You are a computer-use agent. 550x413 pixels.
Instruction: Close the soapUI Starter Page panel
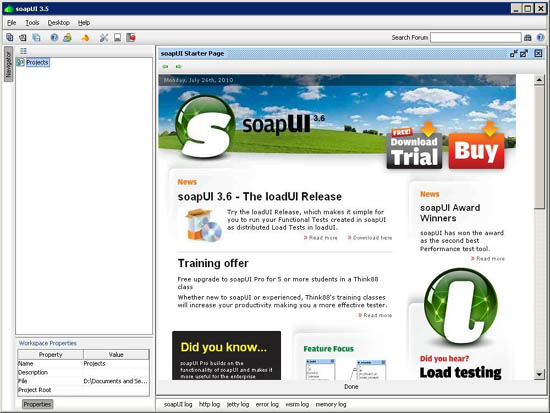tap(538, 53)
